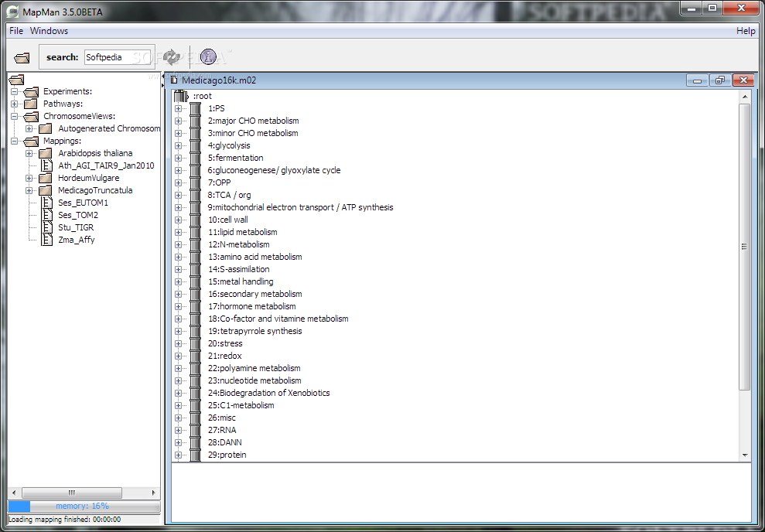Click the left panel scroll right arrow

point(154,493)
